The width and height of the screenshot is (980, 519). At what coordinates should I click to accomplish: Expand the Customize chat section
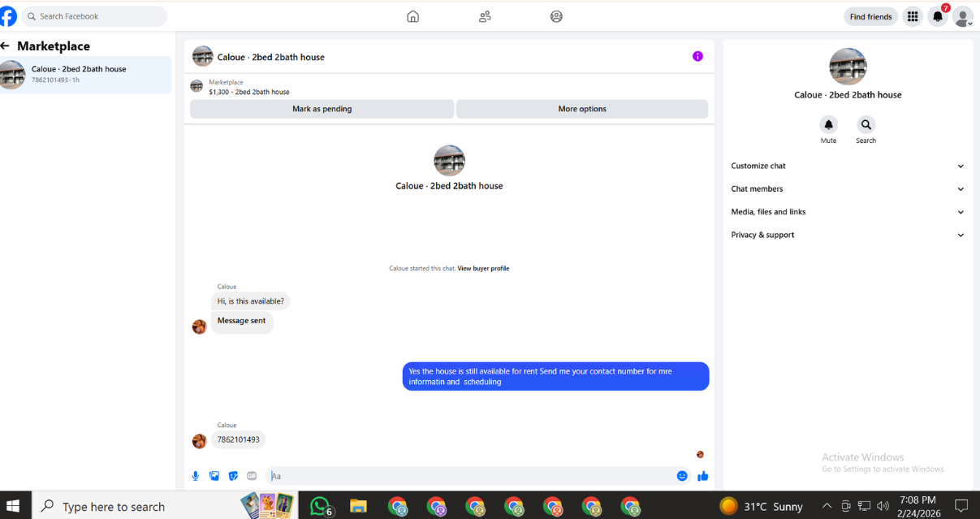[848, 166]
